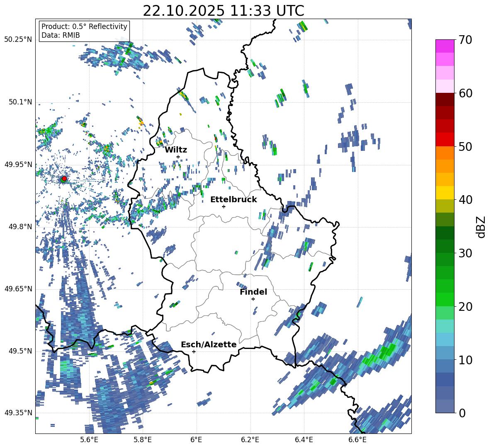Click the 5.8°E longitude label
The image size is (491, 448).
143,440
